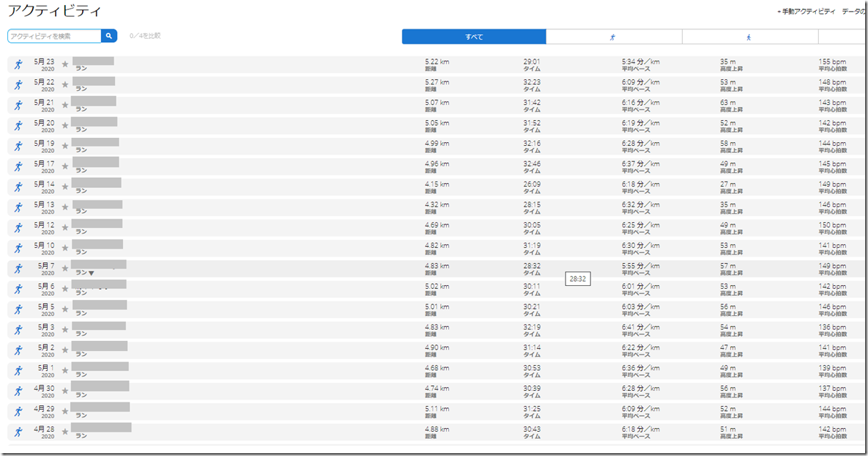Focus the アクティビティを検索 search field
Viewport: 868px width, 456px height.
(x=54, y=36)
